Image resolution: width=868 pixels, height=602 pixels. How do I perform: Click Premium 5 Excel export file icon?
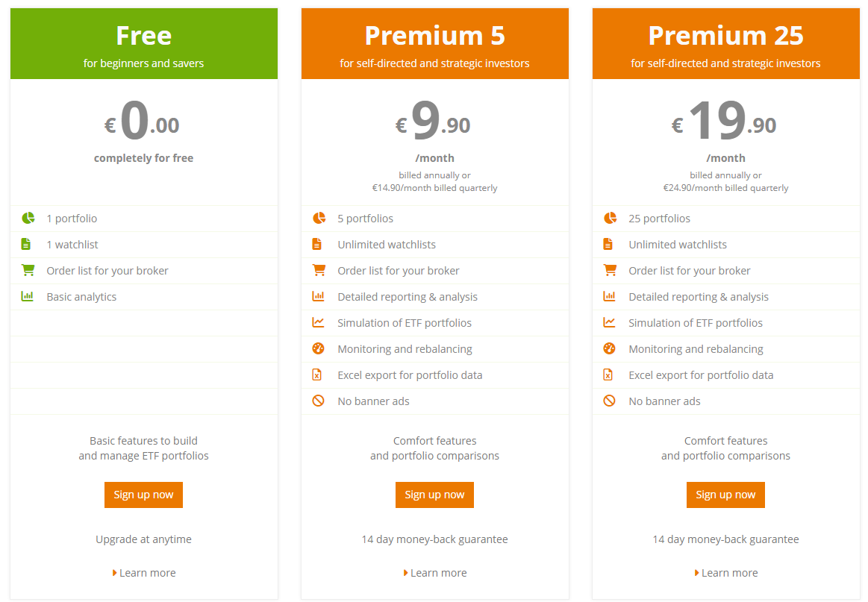coord(316,374)
